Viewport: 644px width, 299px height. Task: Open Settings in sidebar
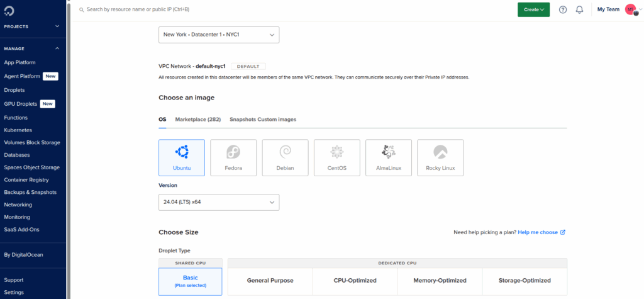pos(14,293)
